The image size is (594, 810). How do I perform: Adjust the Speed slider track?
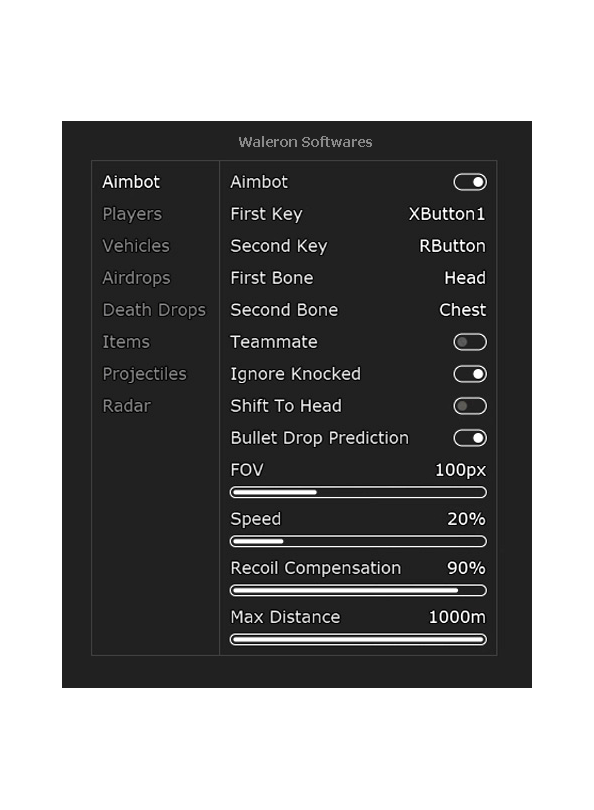[358, 541]
